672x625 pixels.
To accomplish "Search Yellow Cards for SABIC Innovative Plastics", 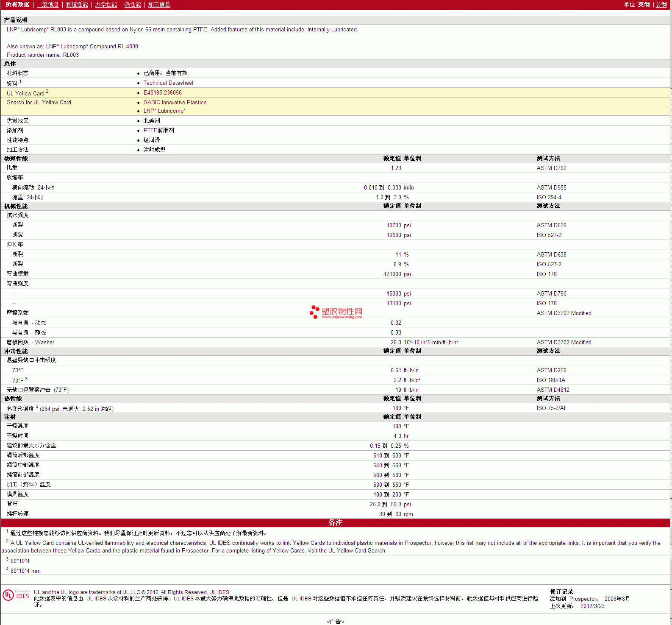I will coord(175,103).
